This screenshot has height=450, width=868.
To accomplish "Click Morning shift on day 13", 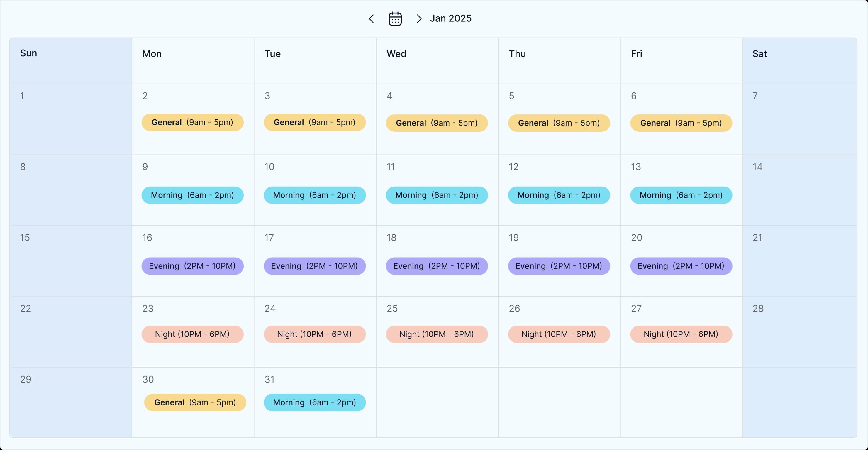I will (681, 195).
